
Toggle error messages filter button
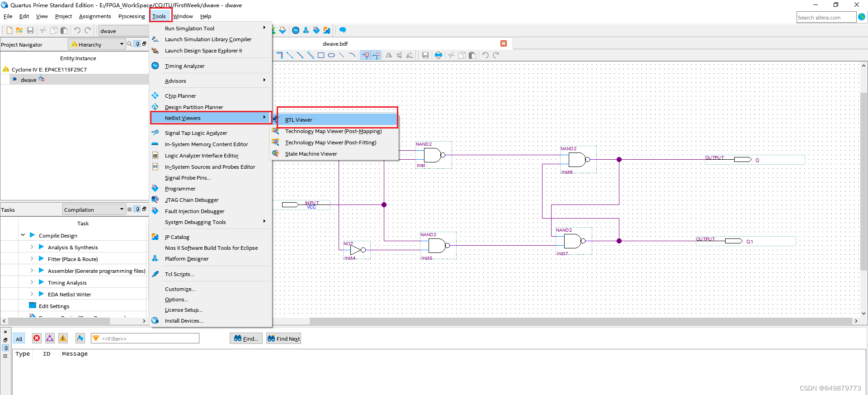pos(37,338)
